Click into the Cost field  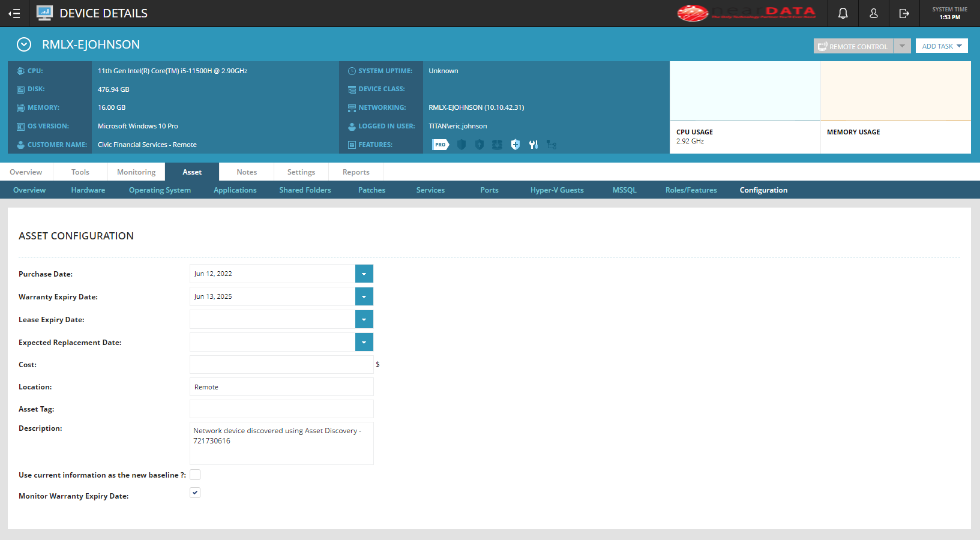click(281, 365)
